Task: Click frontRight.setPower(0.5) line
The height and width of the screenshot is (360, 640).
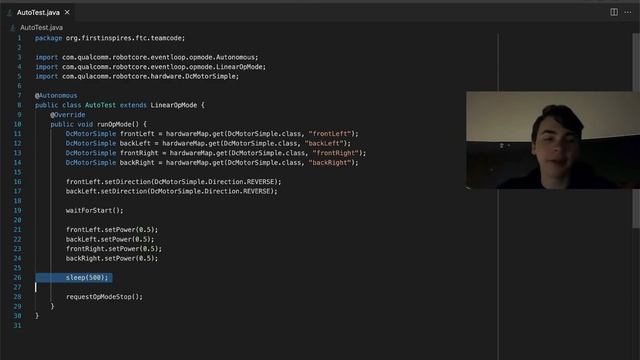Action: pos(114,249)
